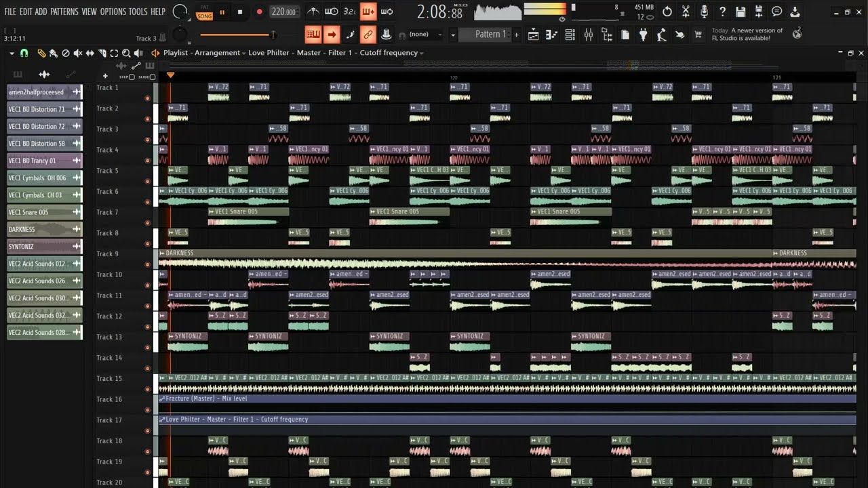Click the Save project floppy icon
This screenshot has height=488, width=868.
(x=741, y=12)
